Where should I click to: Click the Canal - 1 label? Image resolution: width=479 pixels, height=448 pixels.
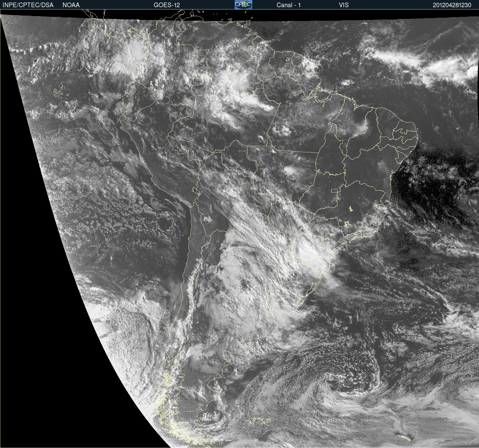tap(288, 5)
